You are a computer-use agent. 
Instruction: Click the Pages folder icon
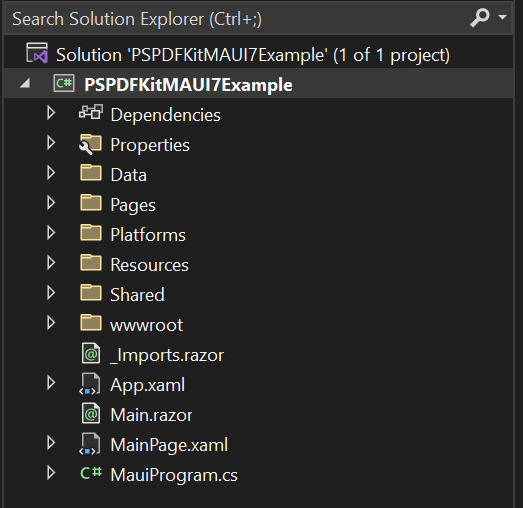[91, 202]
